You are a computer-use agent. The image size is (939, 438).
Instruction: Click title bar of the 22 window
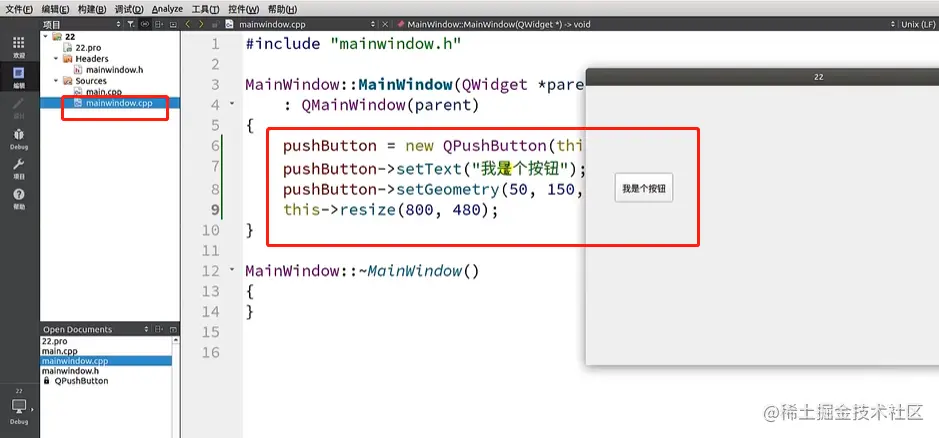(x=762, y=77)
